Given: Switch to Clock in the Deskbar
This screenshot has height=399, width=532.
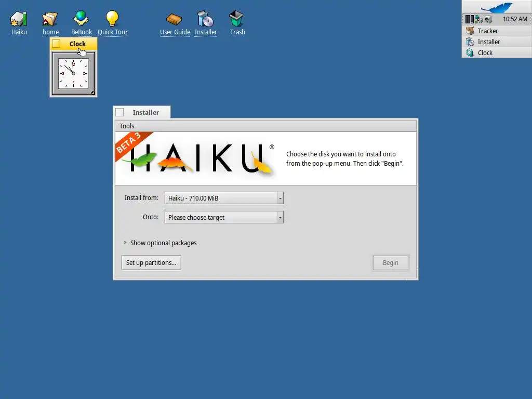Looking at the screenshot, I should pos(497,52).
